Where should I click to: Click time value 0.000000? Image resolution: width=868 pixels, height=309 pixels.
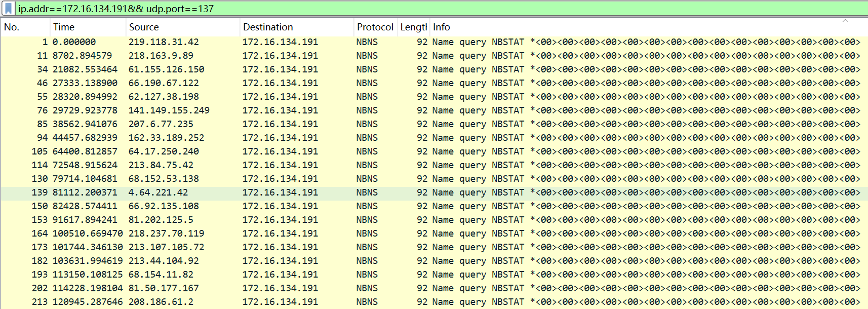click(x=74, y=42)
